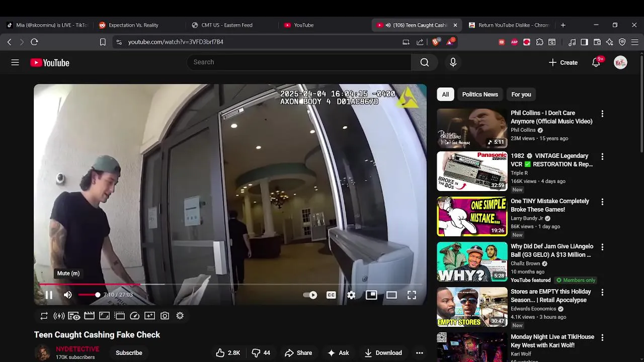The height and width of the screenshot is (362, 644).
Task: Adjust the volume slider
Action: pyautogui.click(x=89, y=295)
